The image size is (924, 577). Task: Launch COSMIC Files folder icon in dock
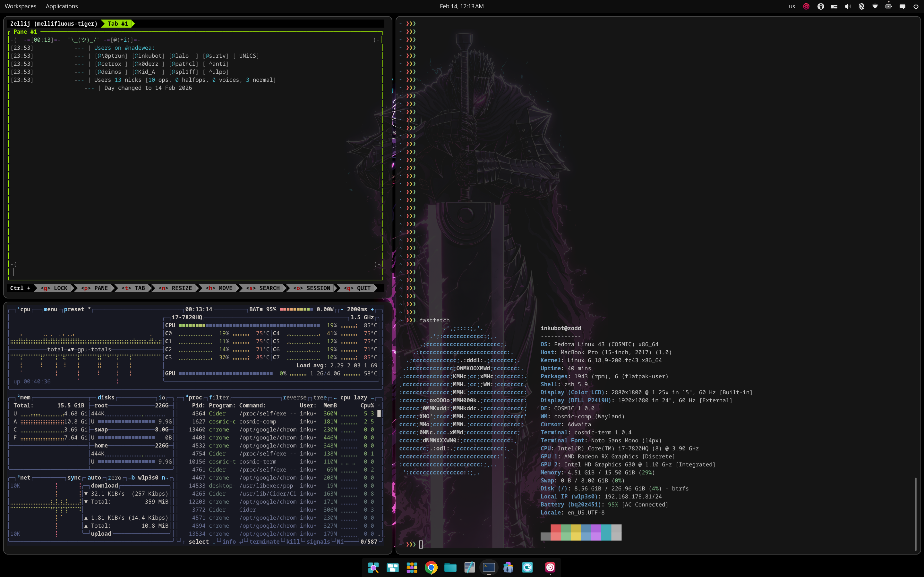450,567
